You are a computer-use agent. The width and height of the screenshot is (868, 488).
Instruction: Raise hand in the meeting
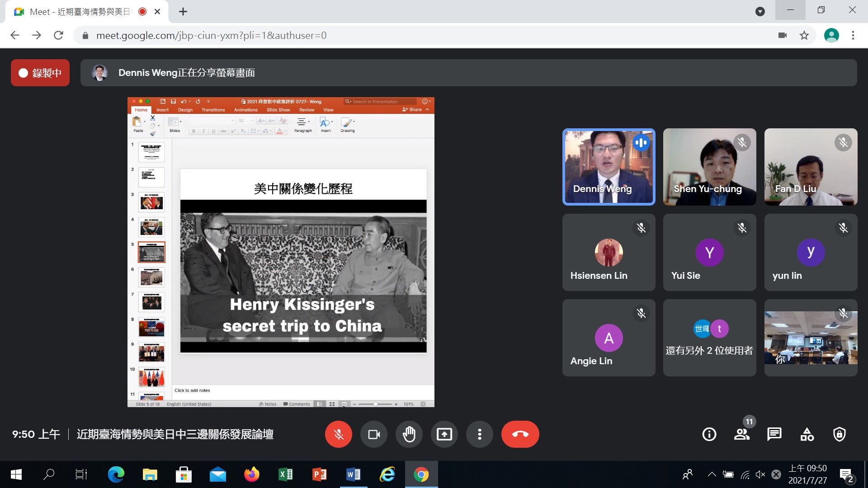409,434
